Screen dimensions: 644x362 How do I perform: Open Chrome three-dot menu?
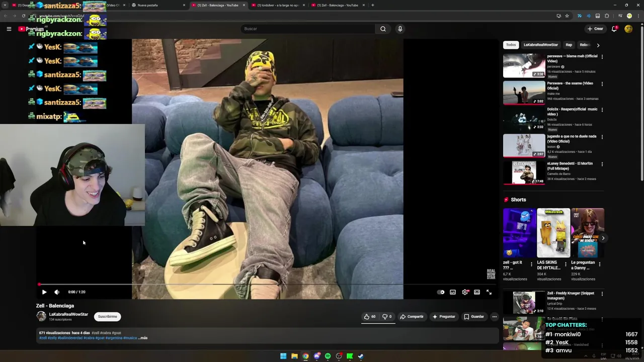click(x=637, y=16)
